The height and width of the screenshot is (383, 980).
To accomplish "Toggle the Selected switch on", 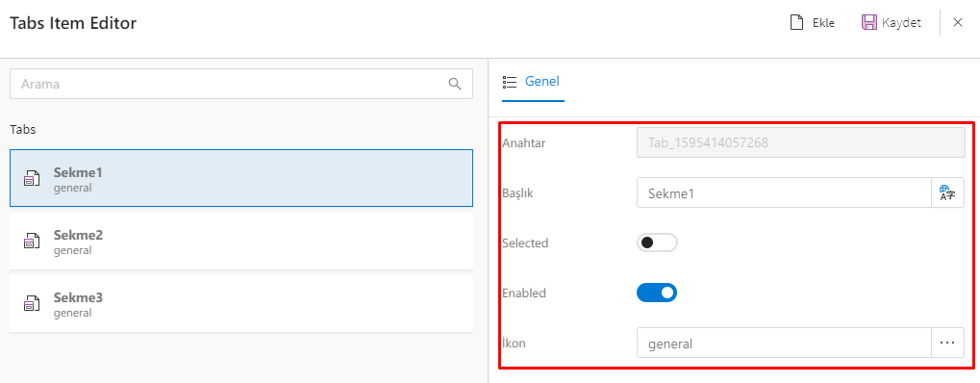I will pos(657,243).
